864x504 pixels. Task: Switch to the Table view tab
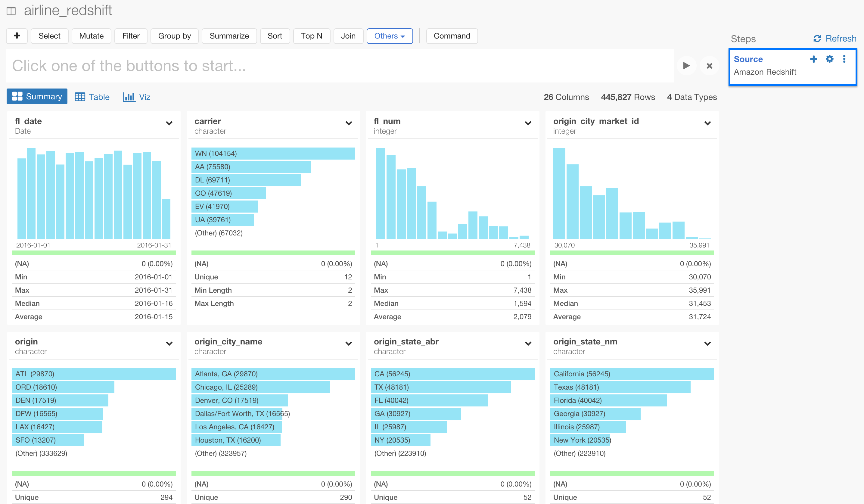pos(92,97)
